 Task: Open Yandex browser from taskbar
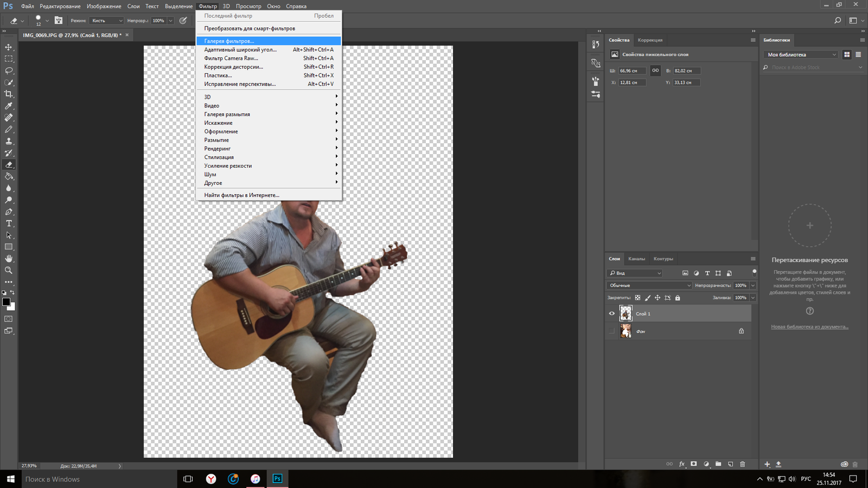(x=211, y=479)
